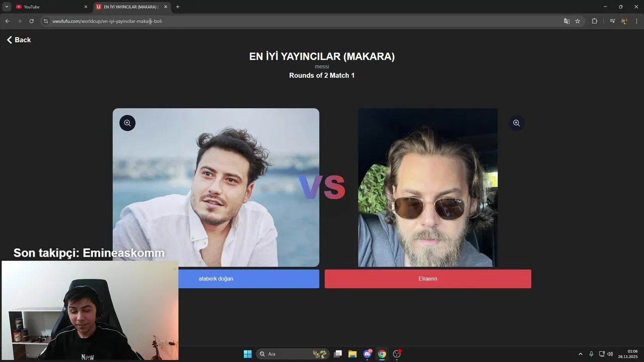
Task: Click the 'messi' subtitle text
Action: (322, 66)
